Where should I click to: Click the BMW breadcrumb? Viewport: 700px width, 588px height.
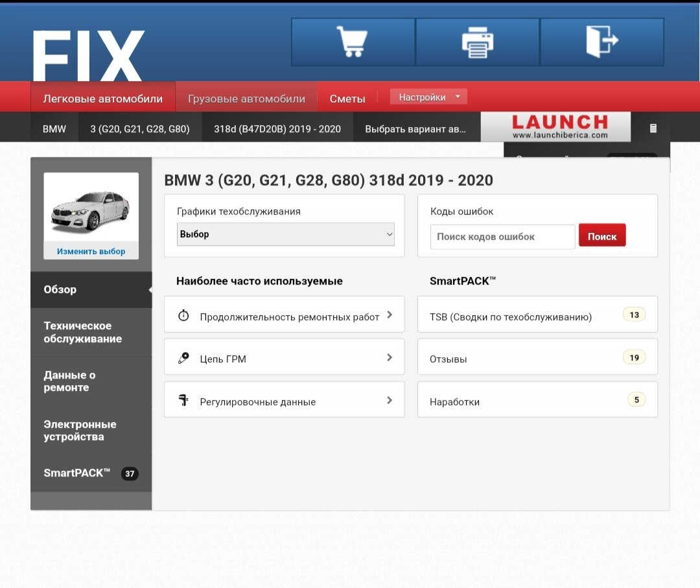[54, 129]
